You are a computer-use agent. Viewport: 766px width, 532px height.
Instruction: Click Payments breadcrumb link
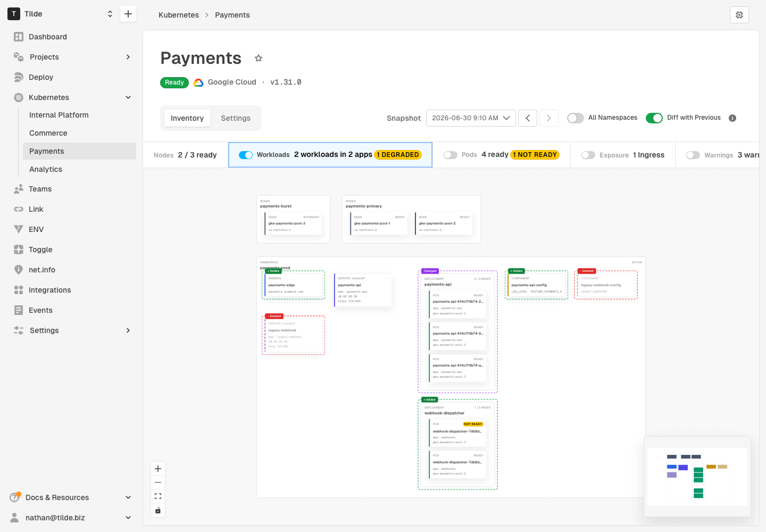232,15
